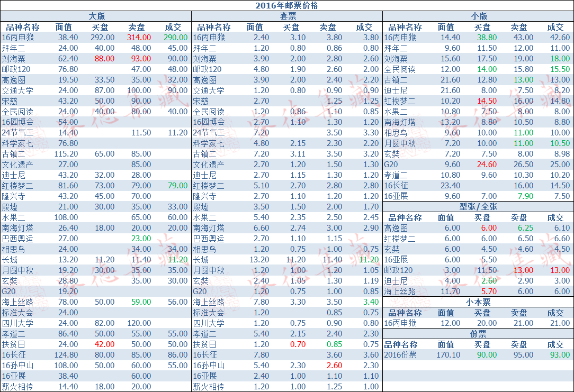Select face value 6.60 for 套票 南海灯塔

pyautogui.click(x=261, y=228)
